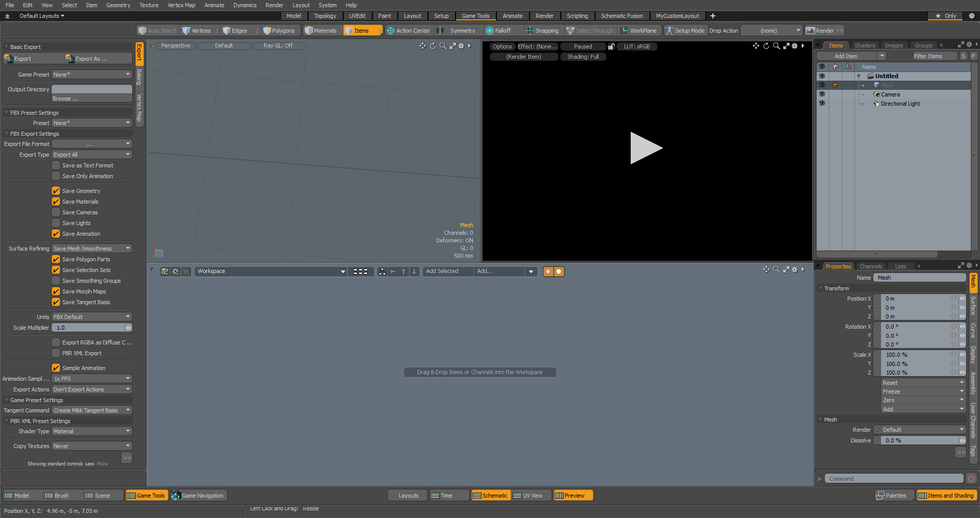980x518 pixels.
Task: Adjust the Dissolve percentage slider
Action: click(920, 440)
